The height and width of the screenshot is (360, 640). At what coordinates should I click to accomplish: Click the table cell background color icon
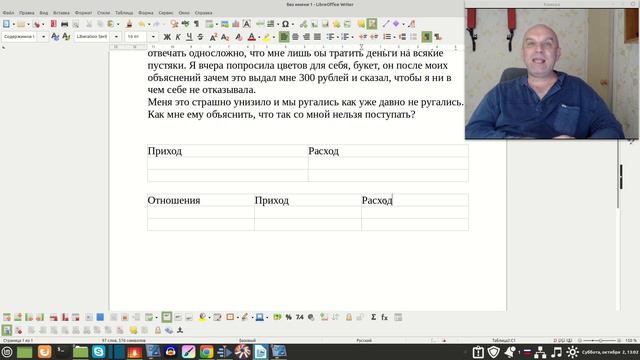[x=202, y=317]
